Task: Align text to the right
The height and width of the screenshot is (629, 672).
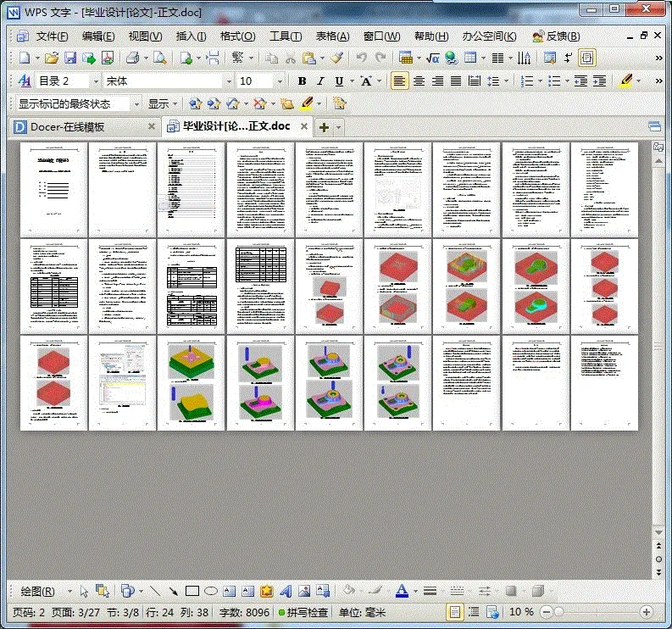Action: click(437, 81)
